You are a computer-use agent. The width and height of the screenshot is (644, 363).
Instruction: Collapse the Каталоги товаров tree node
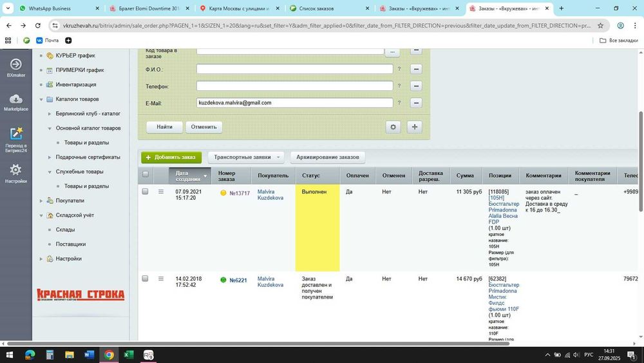pos(41,99)
